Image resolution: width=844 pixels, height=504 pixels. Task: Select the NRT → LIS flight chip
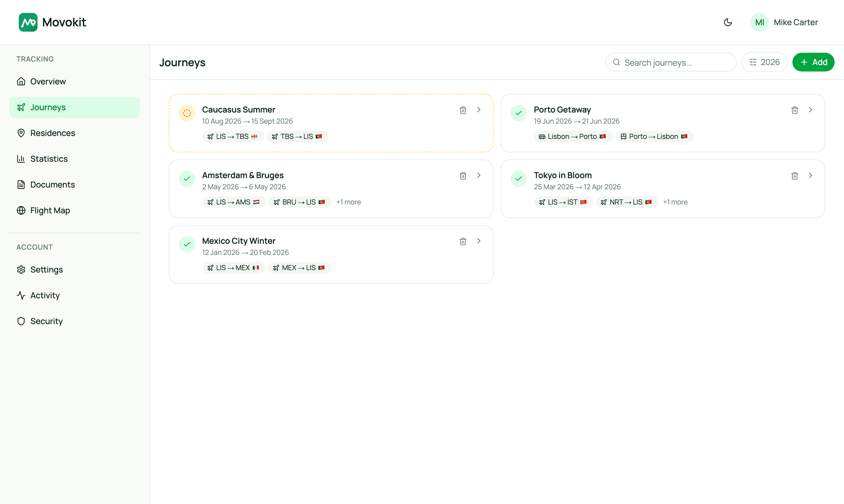click(x=627, y=202)
